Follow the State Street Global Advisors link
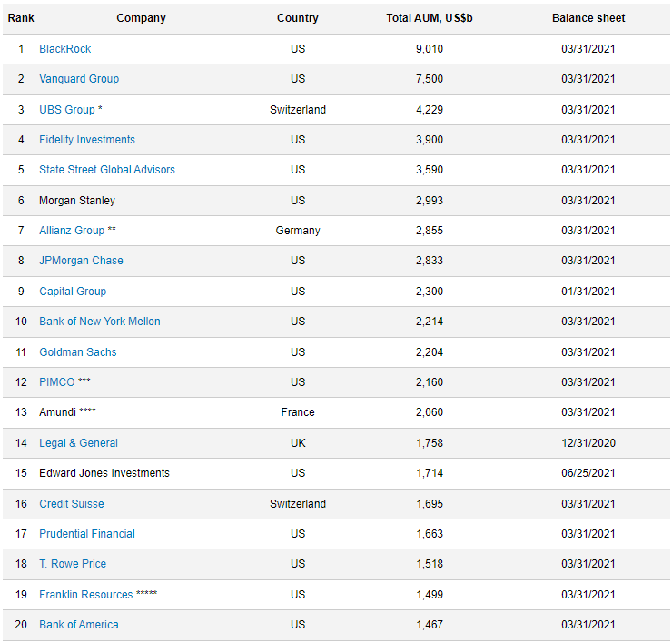Viewport: 672px width, 643px height. (x=107, y=170)
